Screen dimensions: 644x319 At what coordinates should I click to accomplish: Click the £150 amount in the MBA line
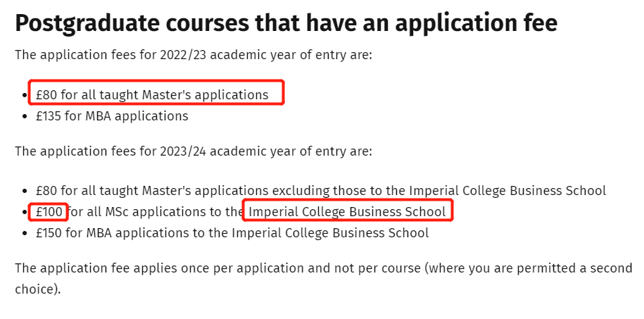pyautogui.click(x=49, y=232)
